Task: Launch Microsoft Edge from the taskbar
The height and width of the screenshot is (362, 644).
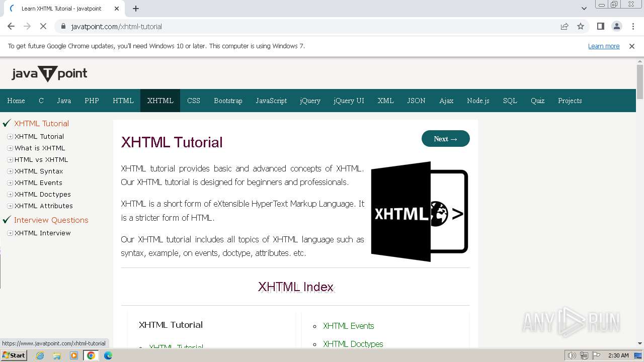Action: [x=108, y=355]
